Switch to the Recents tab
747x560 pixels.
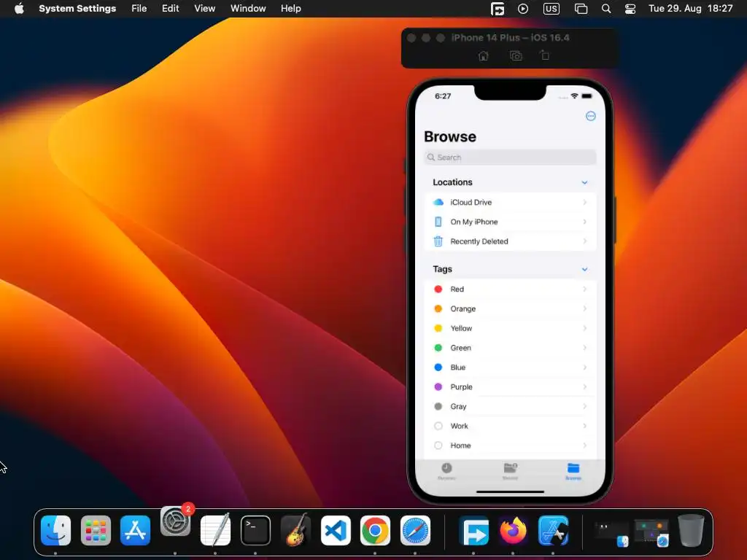(446, 471)
